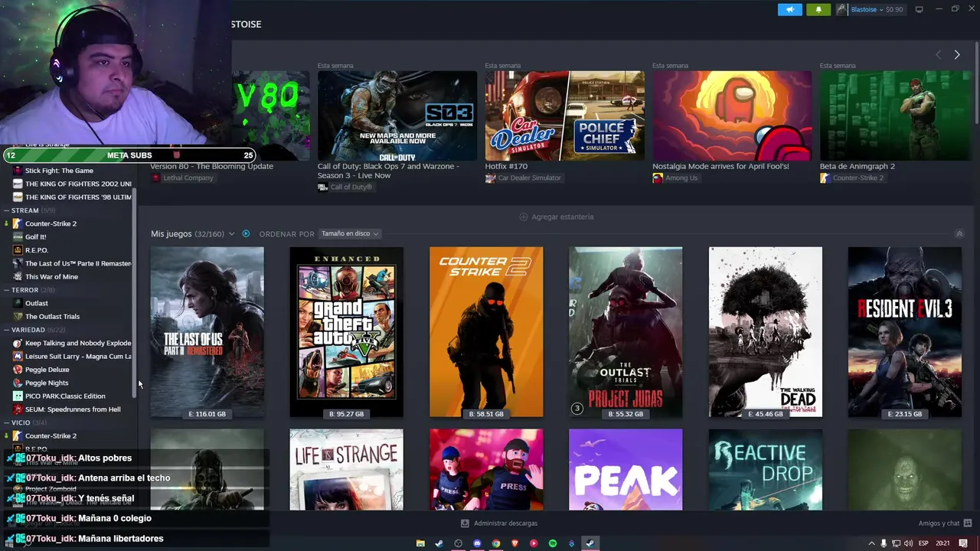Open the Nostalgia Mode Among Us news image
980x551 pixels.
click(732, 115)
